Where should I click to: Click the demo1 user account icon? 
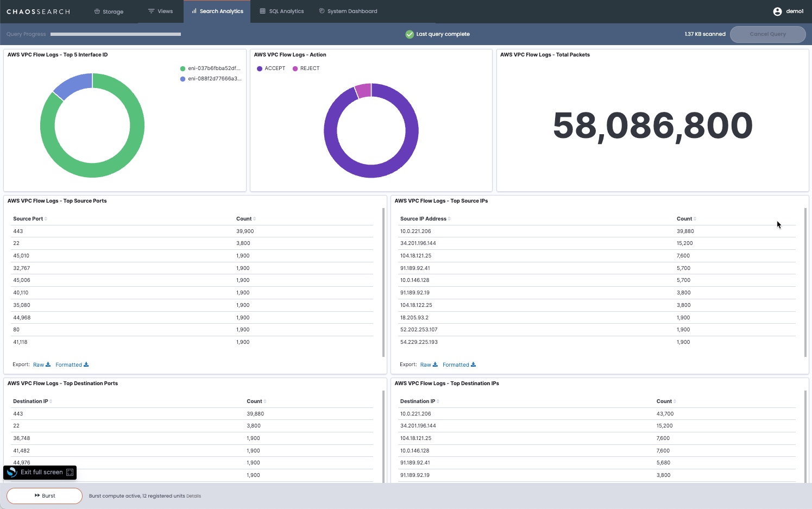point(777,11)
